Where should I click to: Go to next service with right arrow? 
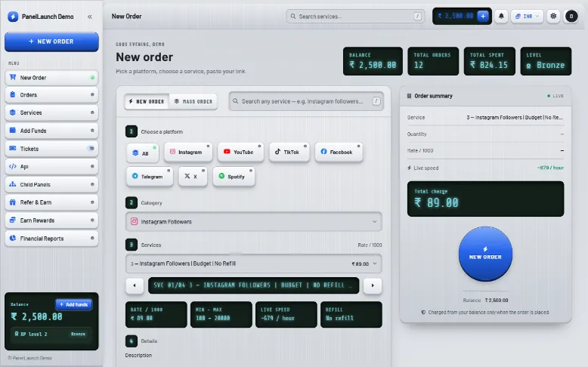tap(373, 285)
